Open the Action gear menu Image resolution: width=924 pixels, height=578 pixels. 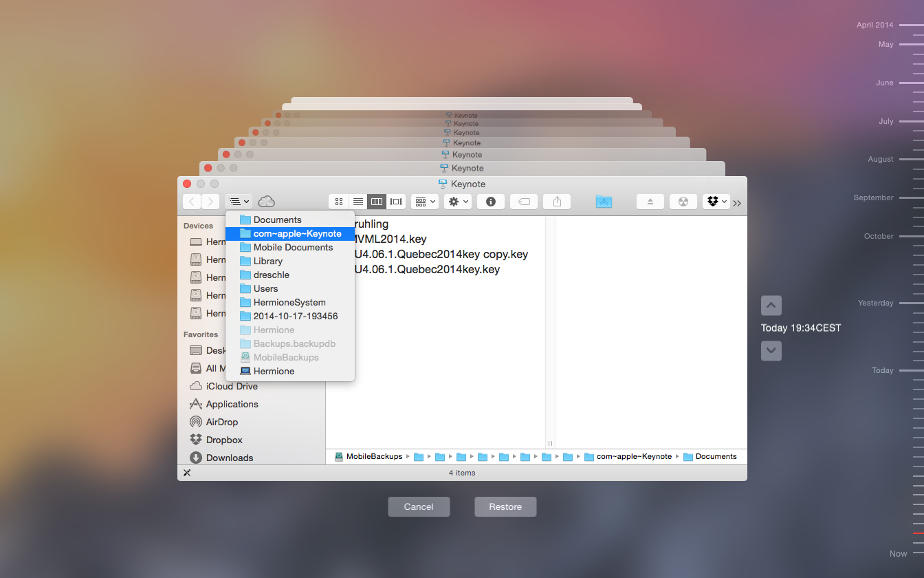coord(458,202)
